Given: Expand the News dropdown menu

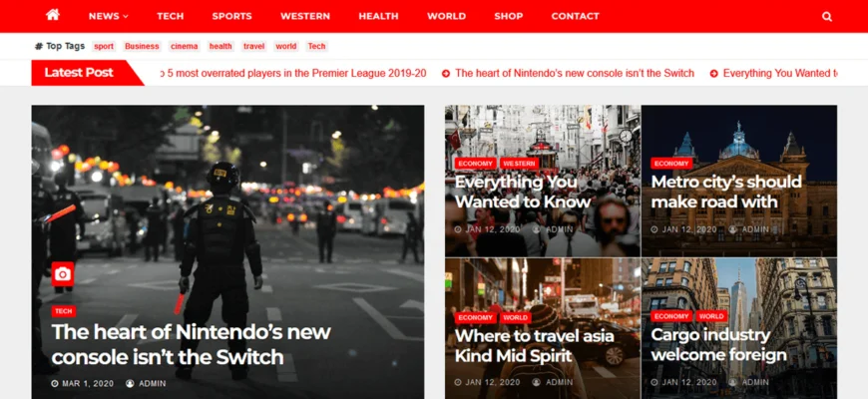Looking at the screenshot, I should 109,17.
